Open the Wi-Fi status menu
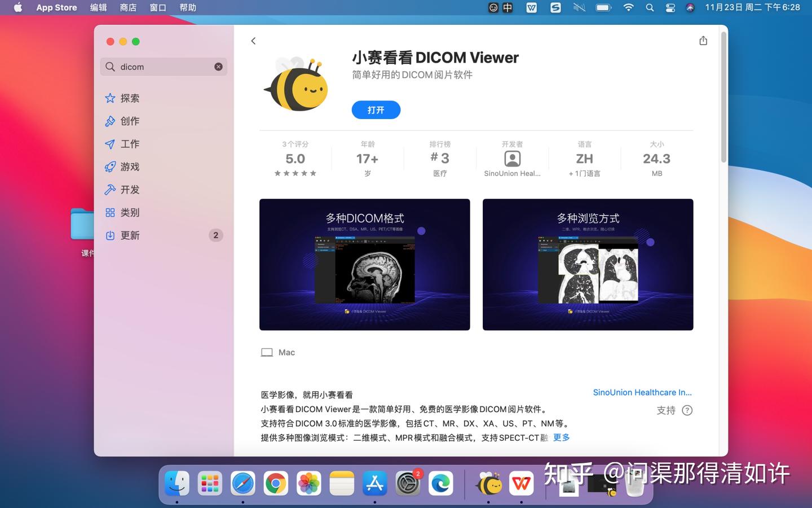This screenshot has width=812, height=508. pos(628,7)
